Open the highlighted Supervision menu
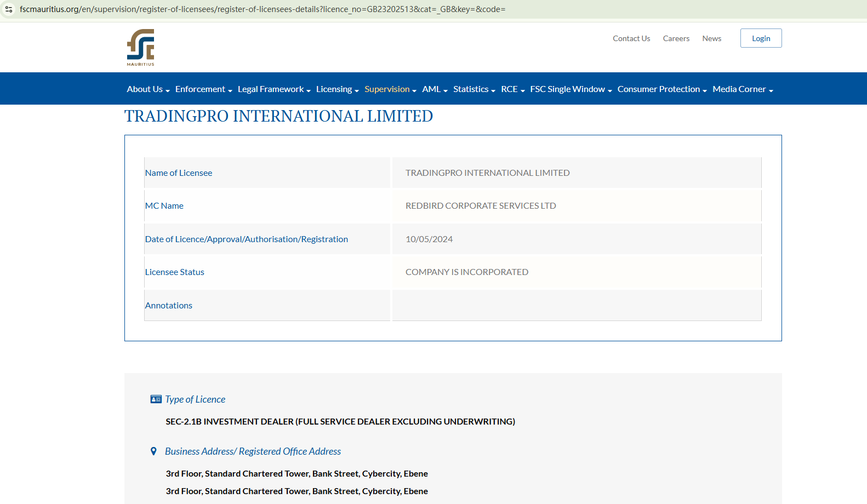Screen dimensions: 867x504 pyautogui.click(x=390, y=89)
